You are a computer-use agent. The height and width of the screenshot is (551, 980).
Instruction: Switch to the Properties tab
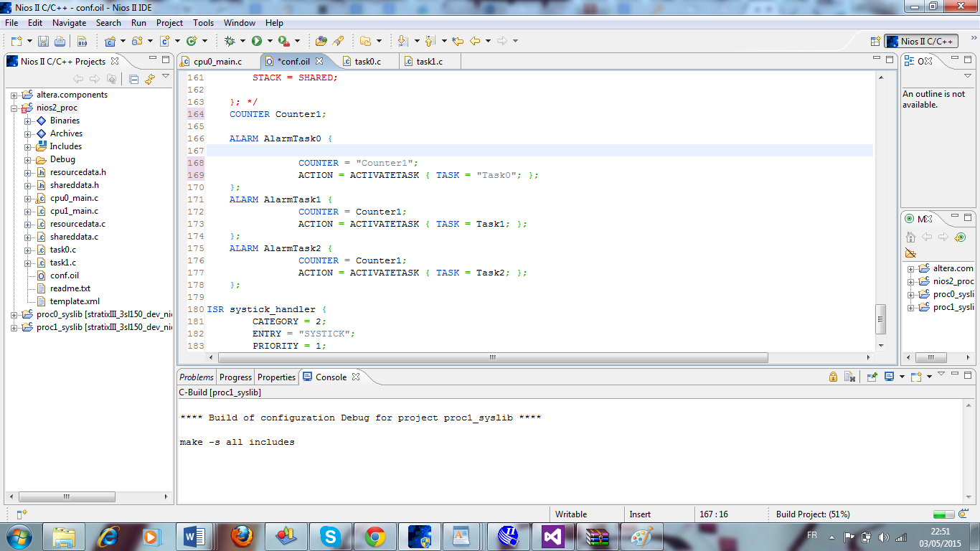pos(276,377)
